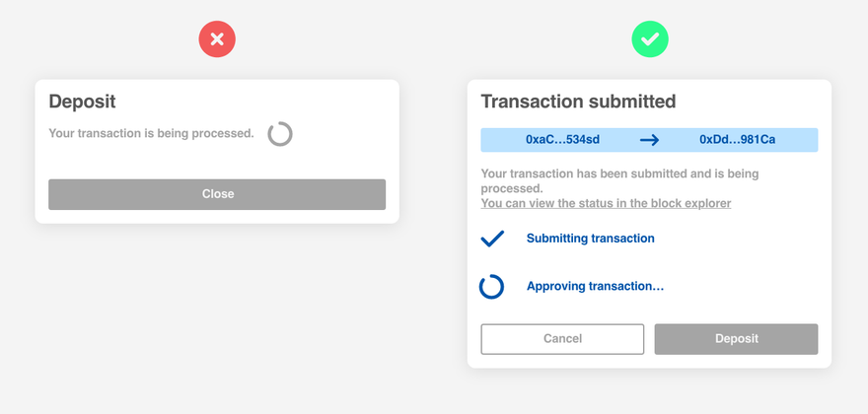The width and height of the screenshot is (868, 414).
Task: Click the blue checkmark beside Submitting transaction
Action: (x=492, y=239)
